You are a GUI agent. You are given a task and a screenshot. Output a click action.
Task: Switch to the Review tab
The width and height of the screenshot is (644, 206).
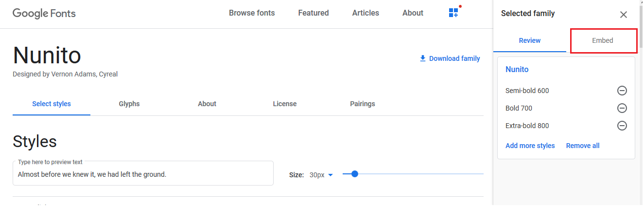click(530, 40)
